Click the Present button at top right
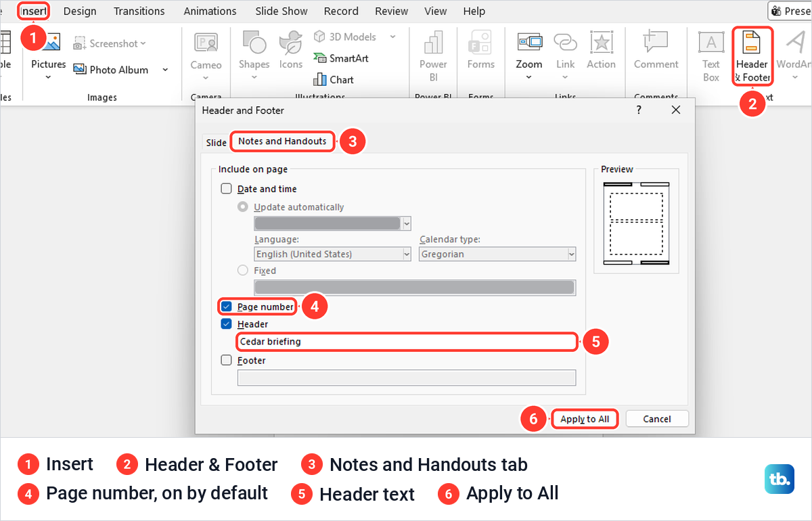The image size is (812, 521). coord(790,11)
